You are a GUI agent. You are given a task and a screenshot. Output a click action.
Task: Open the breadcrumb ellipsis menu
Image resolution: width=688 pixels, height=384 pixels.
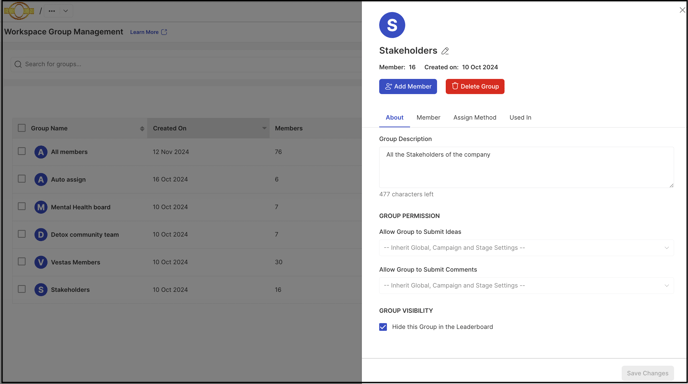52,11
